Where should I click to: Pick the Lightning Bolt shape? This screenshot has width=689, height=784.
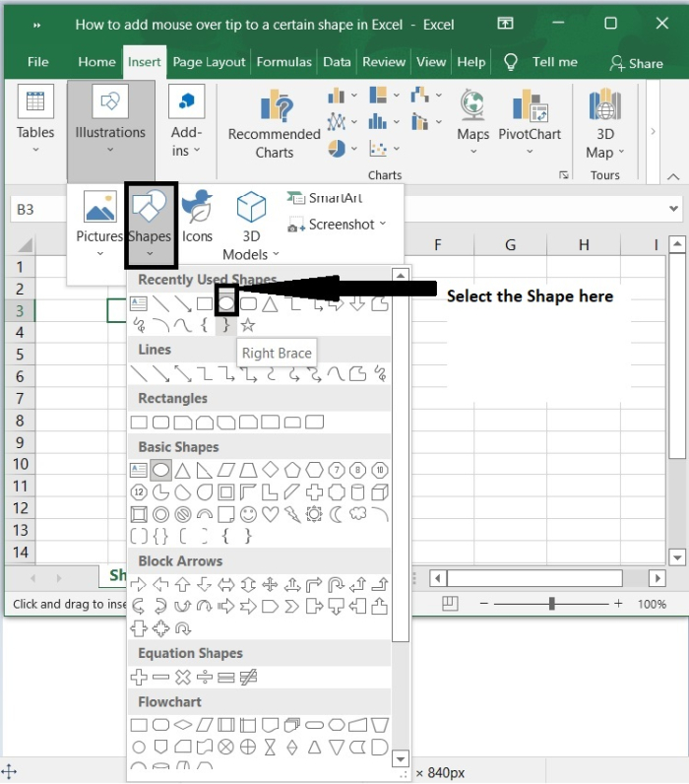point(292,514)
